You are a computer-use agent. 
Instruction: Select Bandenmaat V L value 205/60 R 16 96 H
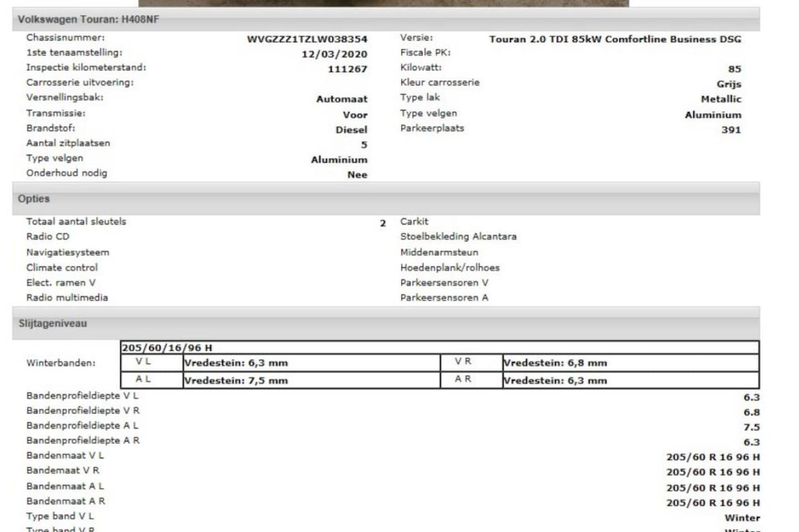[713, 458]
